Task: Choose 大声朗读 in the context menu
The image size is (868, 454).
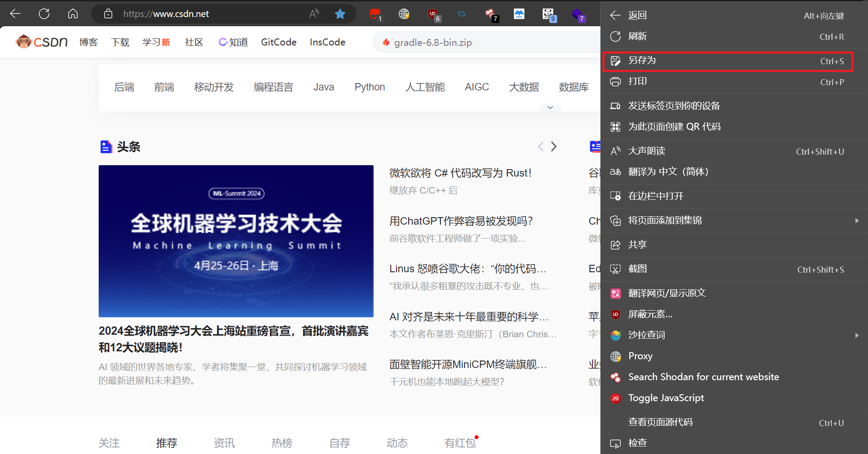Action: tap(734, 151)
